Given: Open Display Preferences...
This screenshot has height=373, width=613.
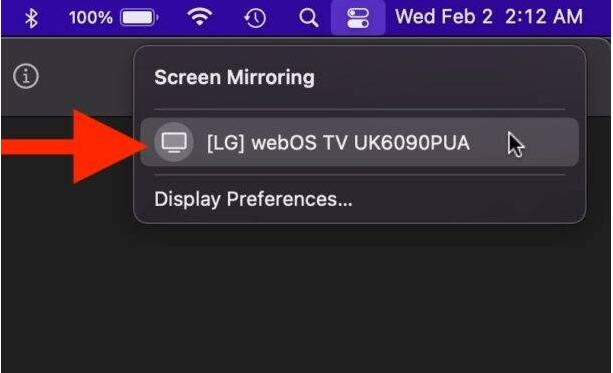Looking at the screenshot, I should click(x=253, y=199).
